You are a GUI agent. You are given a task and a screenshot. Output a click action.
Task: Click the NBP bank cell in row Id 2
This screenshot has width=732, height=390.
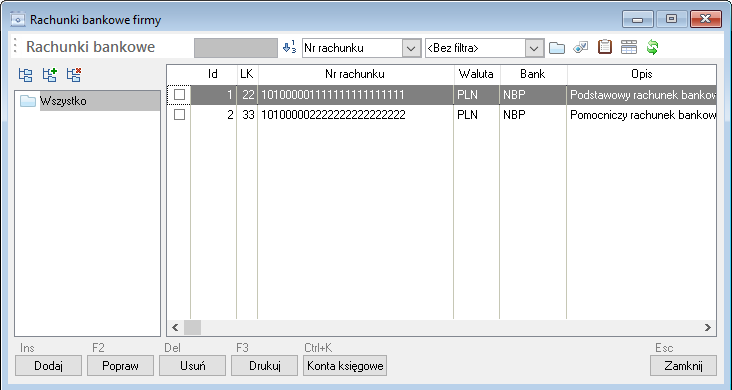(533, 114)
